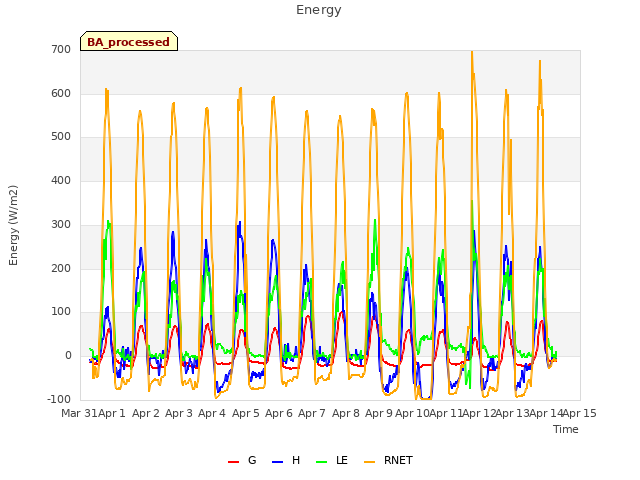
Task: Click the 600 y-axis tick label
Action: pos(61,93)
